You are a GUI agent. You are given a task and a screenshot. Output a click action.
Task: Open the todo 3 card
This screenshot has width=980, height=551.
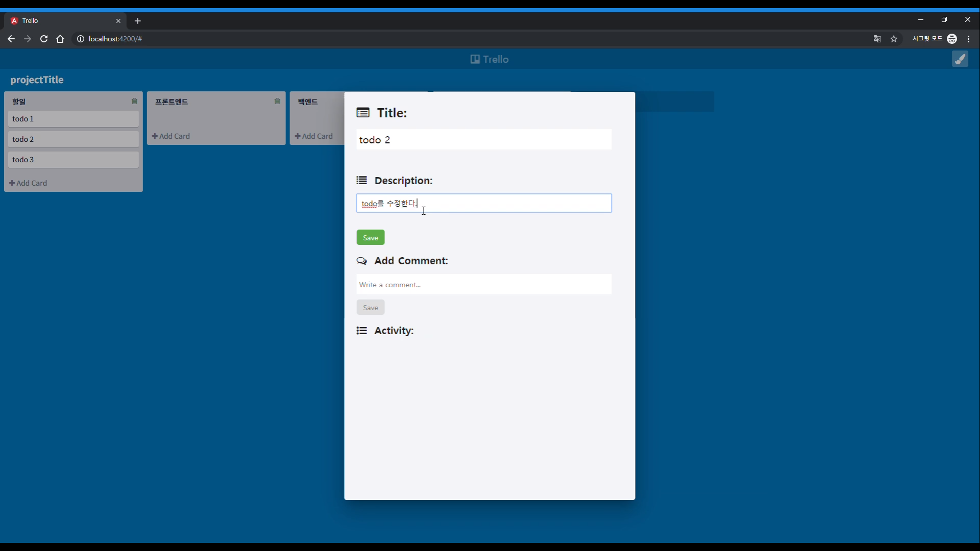(x=73, y=160)
